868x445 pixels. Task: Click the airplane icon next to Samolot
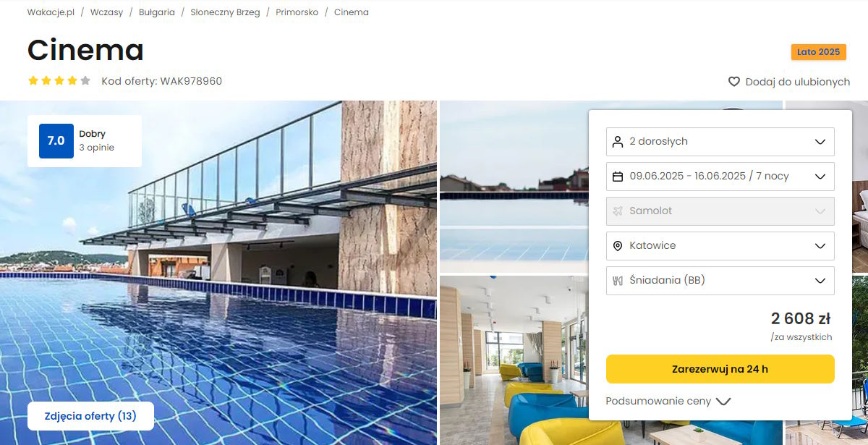point(618,211)
